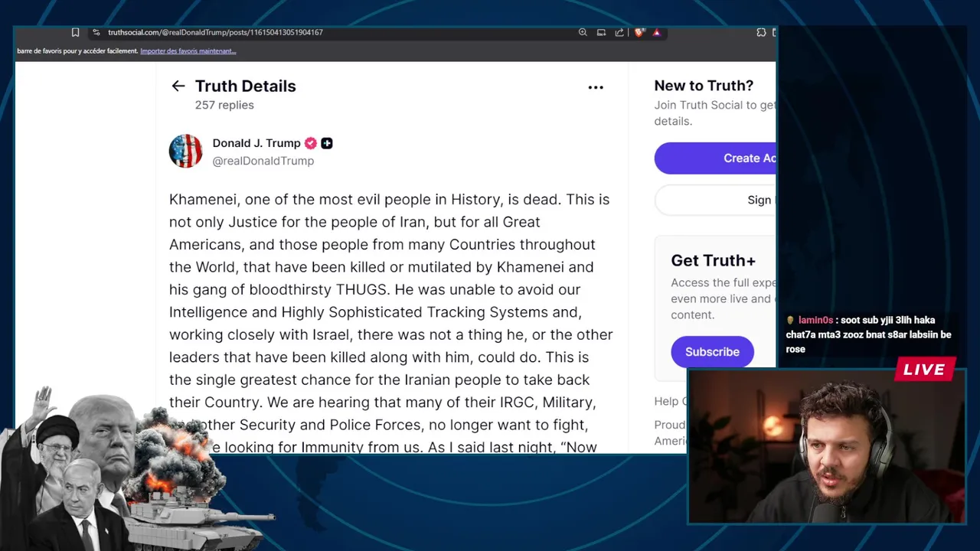The width and height of the screenshot is (980, 551).
Task: Click the screen cast icon in address bar
Action: point(601,32)
